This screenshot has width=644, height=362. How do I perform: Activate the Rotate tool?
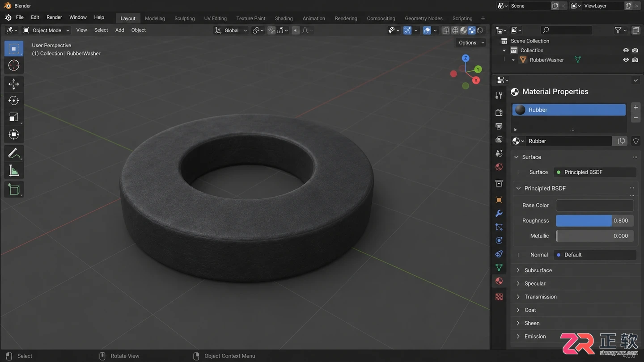14,101
